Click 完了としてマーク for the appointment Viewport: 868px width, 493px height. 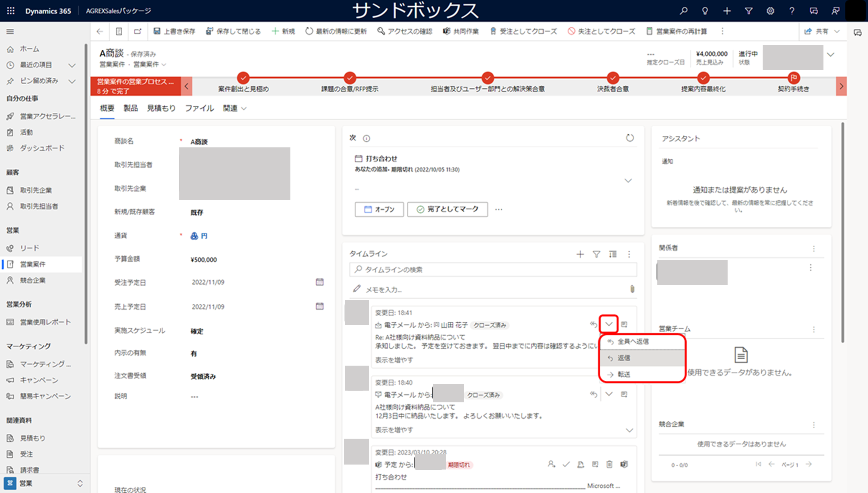[447, 209]
